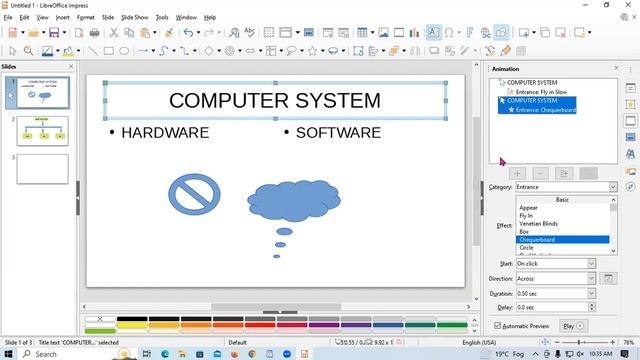
Task: Open the Slide Show menu
Action: pos(134,18)
